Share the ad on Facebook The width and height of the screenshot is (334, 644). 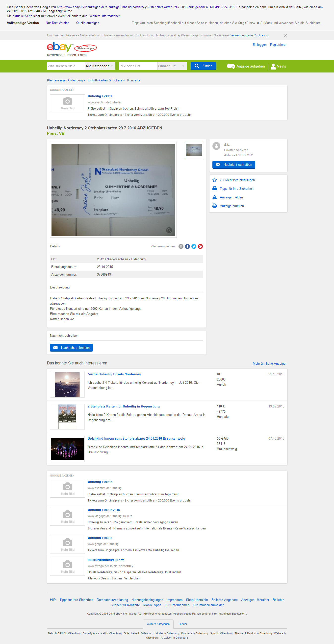[187, 246]
